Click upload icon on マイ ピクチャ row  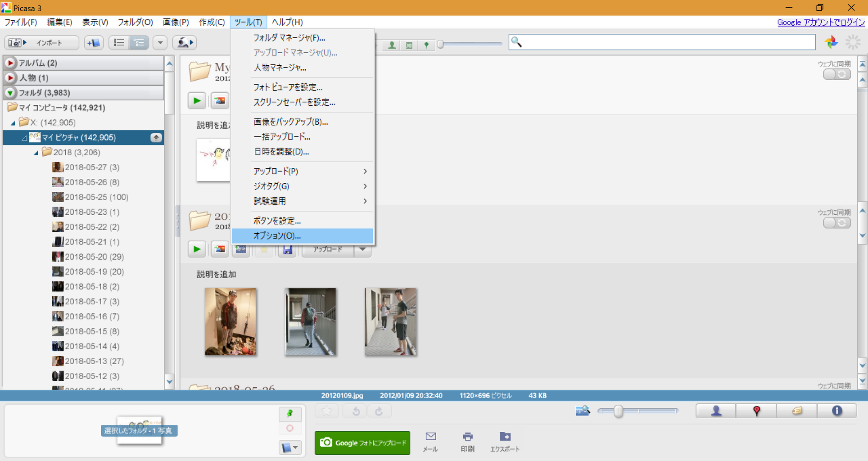pyautogui.click(x=156, y=137)
